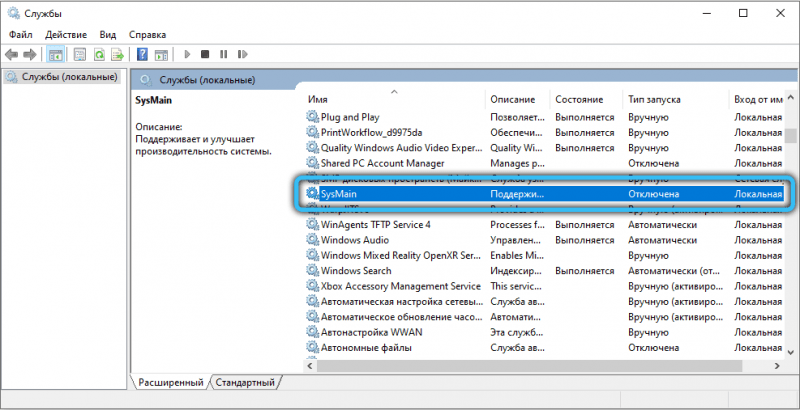
Task: Switch to the Стандартный tab
Action: tap(245, 382)
